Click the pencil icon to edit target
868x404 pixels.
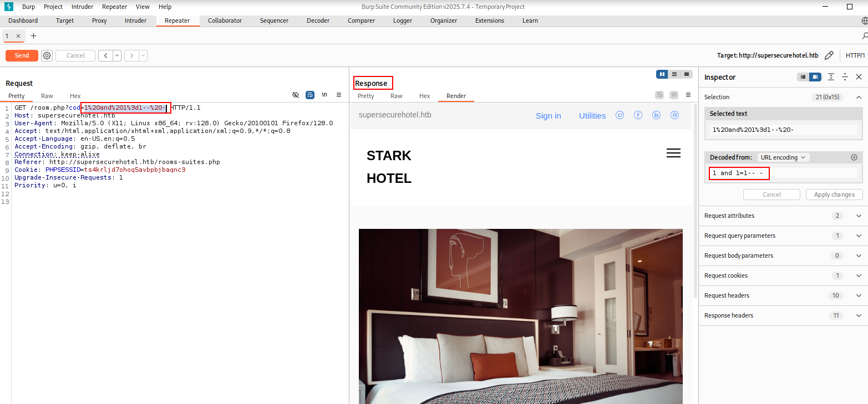tap(829, 55)
